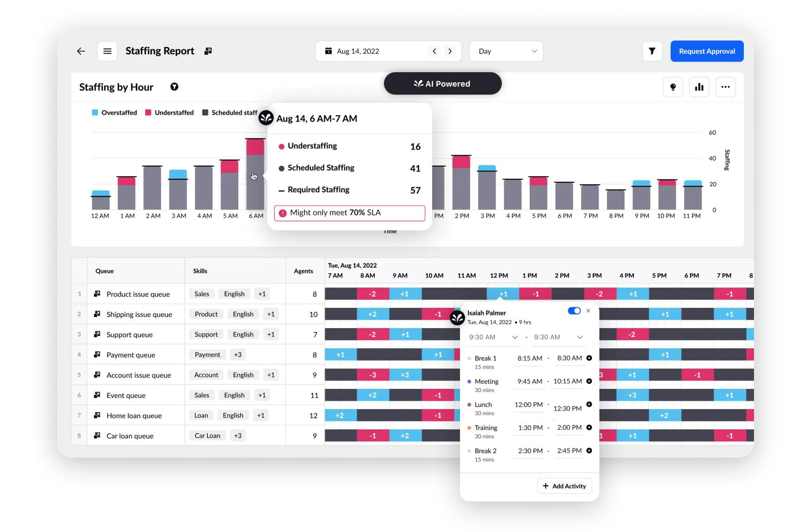Toggle the Overstaffed legend item
This screenshot has height=532, width=811.
click(114, 113)
